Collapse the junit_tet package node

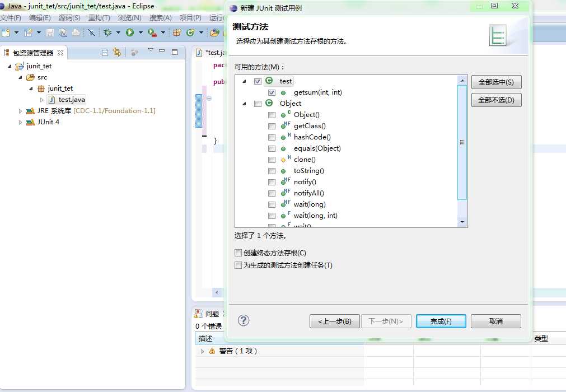pyautogui.click(x=31, y=88)
